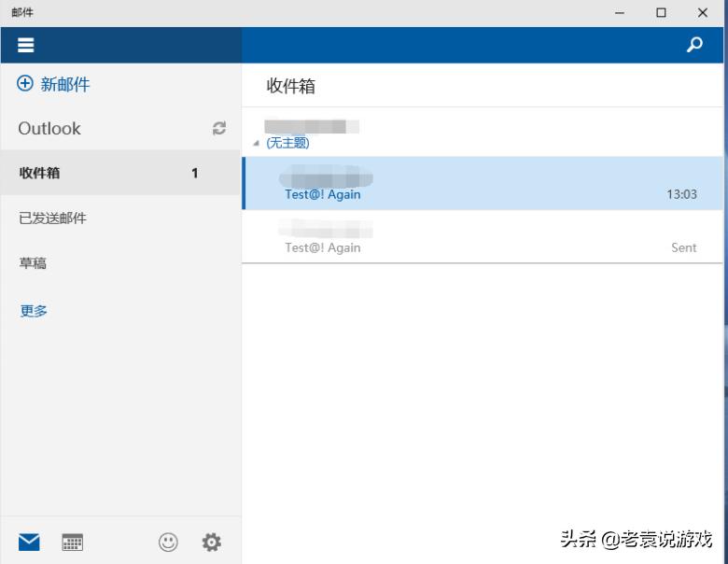The height and width of the screenshot is (564, 728).
Task: Open settings gear icon
Action: pos(211,542)
